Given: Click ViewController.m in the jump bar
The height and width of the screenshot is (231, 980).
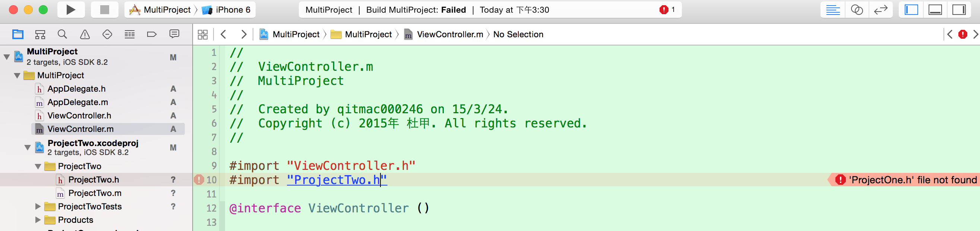Looking at the screenshot, I should [x=450, y=35].
